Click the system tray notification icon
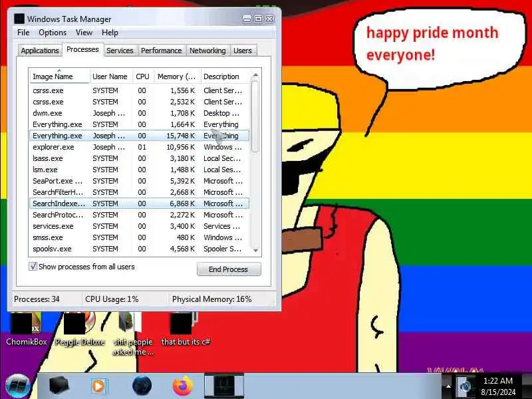 [465, 386]
